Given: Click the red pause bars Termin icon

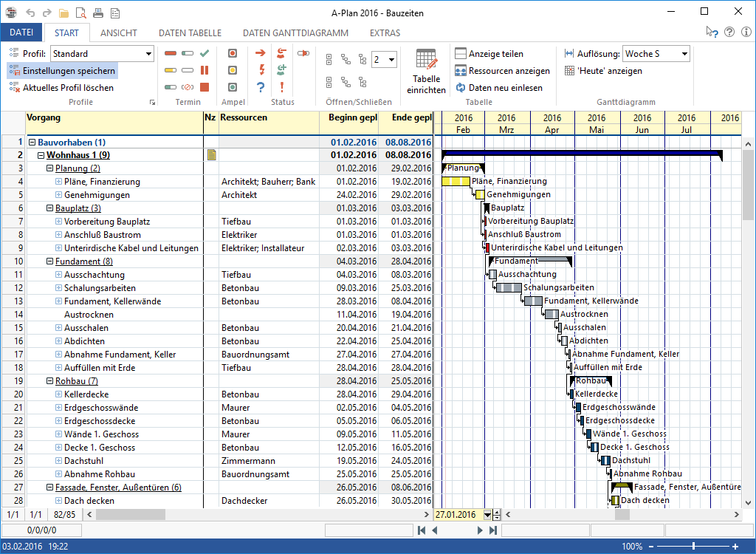Looking at the screenshot, I should click(x=205, y=70).
